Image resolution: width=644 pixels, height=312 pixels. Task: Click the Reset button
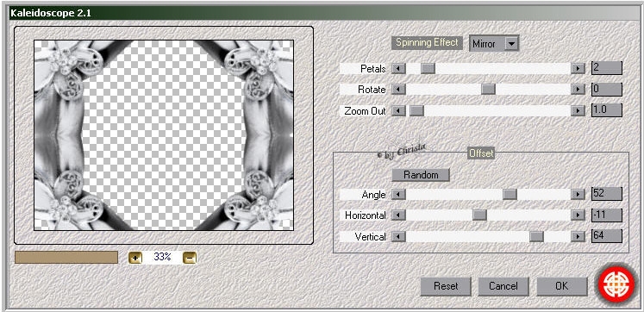tap(446, 286)
